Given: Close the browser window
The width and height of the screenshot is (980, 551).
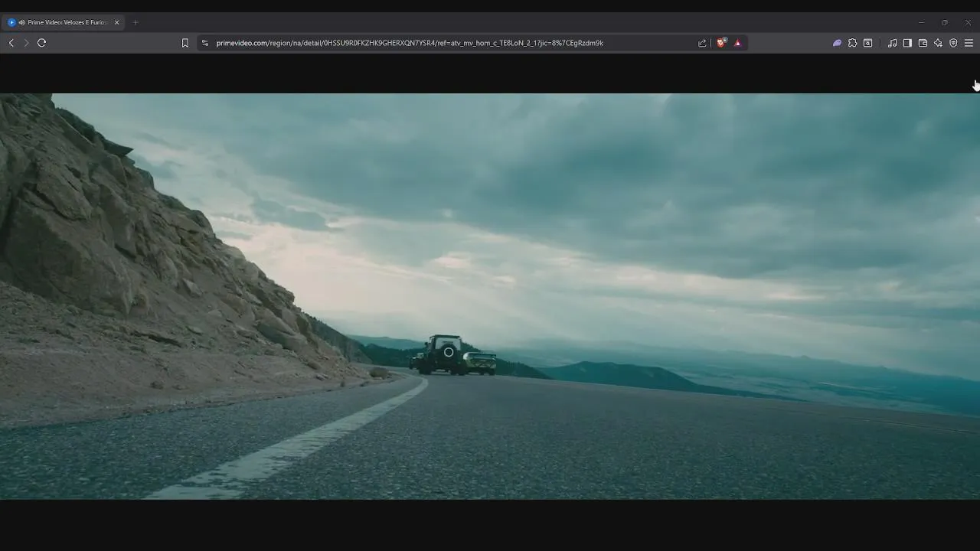Looking at the screenshot, I should 967,22.
